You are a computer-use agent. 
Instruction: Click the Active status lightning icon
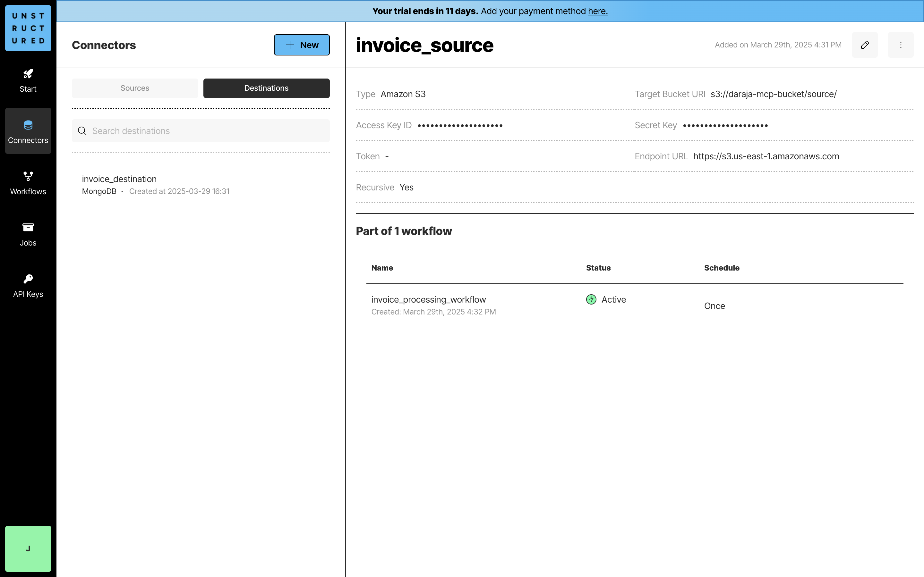(591, 300)
